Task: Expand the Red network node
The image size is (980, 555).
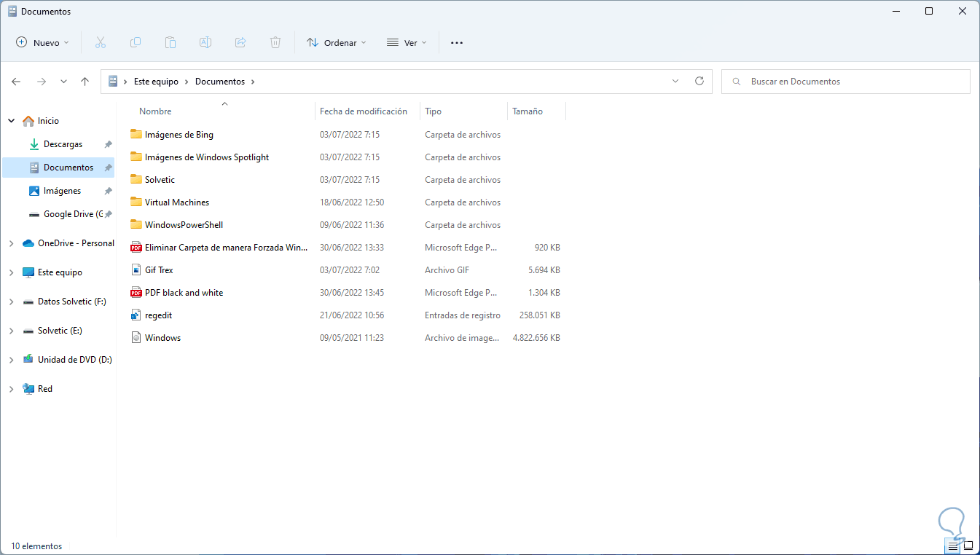Action: click(x=11, y=389)
